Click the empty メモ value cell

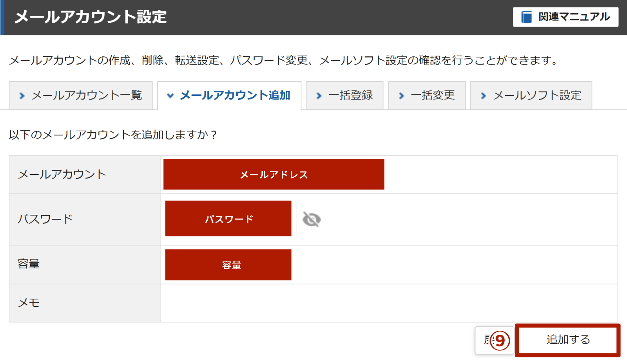[388, 303]
